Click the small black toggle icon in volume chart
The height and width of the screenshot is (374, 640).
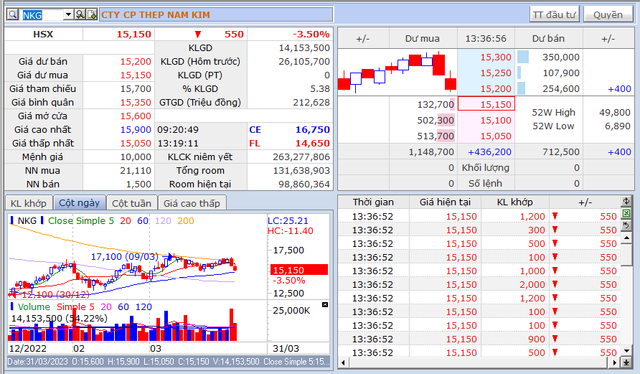(325, 305)
